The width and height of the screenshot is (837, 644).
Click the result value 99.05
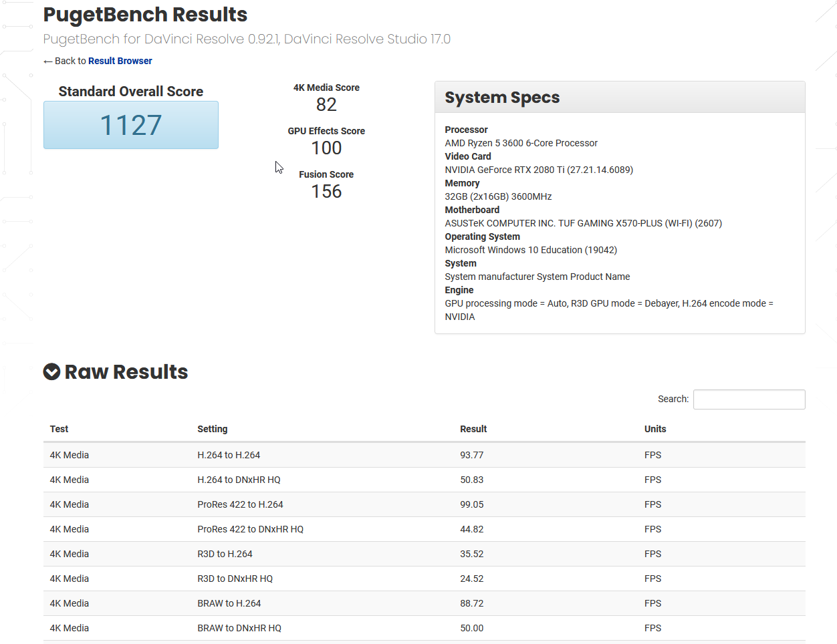click(x=471, y=504)
